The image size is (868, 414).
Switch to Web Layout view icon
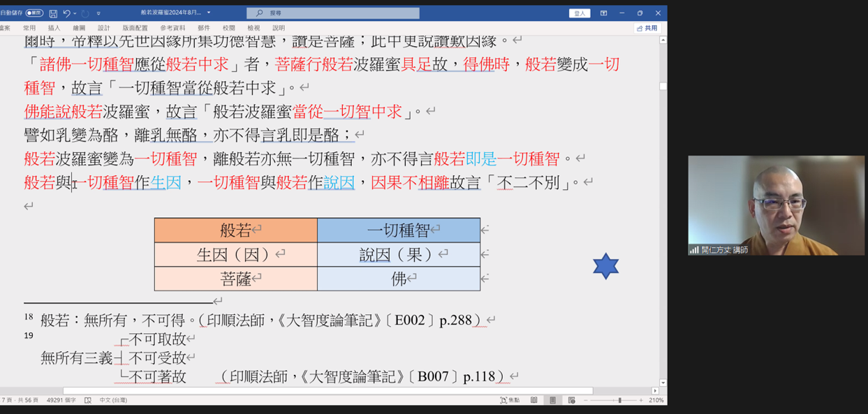tap(571, 400)
